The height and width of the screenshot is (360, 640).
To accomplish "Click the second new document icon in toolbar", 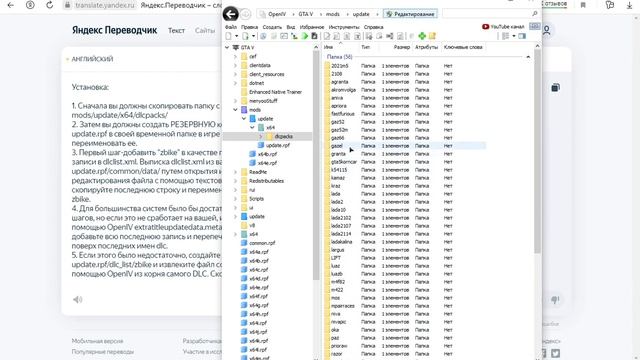I will (245, 36).
